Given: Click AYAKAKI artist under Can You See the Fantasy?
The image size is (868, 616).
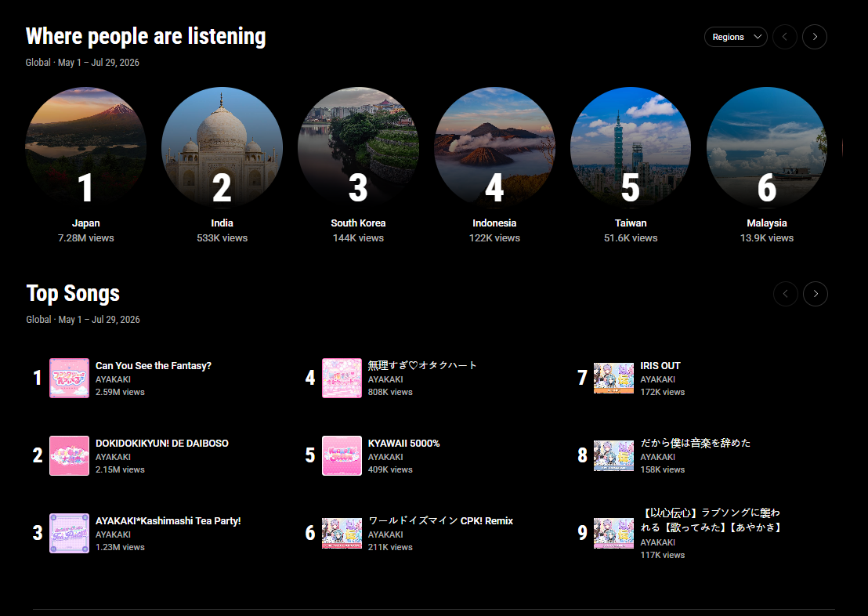Looking at the screenshot, I should (x=113, y=379).
